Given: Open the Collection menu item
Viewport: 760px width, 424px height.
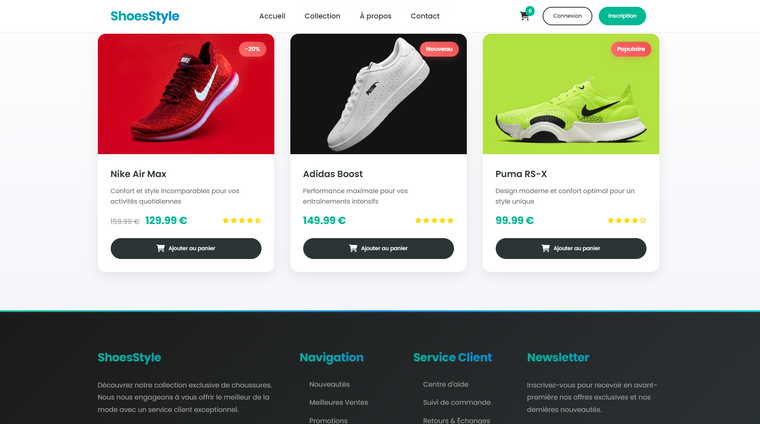Looking at the screenshot, I should [322, 16].
